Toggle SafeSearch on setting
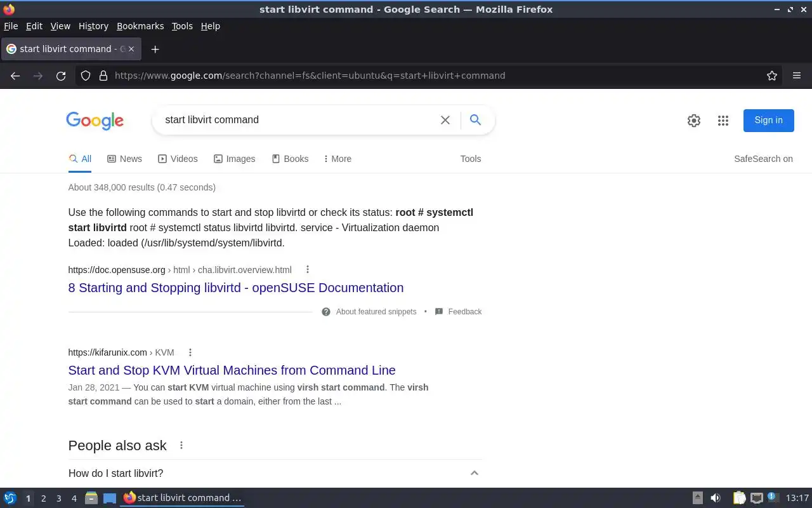 (x=763, y=159)
